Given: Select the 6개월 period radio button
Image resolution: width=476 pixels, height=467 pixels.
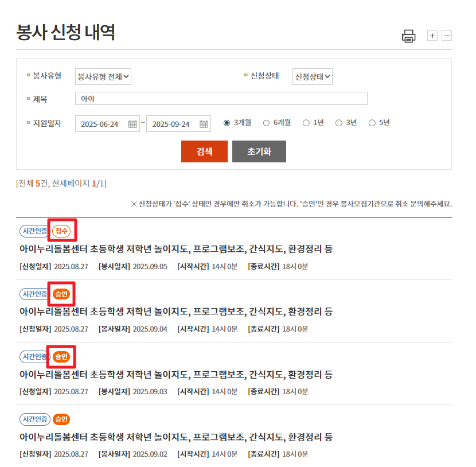Looking at the screenshot, I should click(266, 123).
